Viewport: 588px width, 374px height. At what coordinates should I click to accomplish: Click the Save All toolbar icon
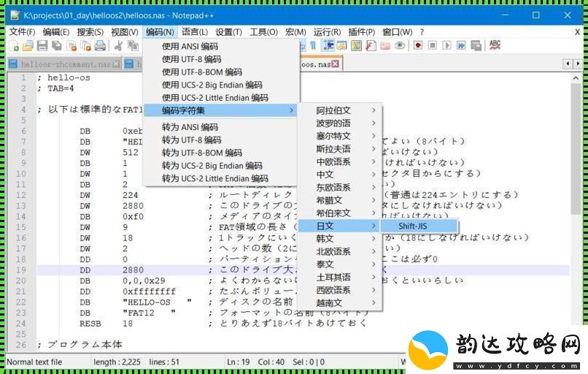click(57, 46)
